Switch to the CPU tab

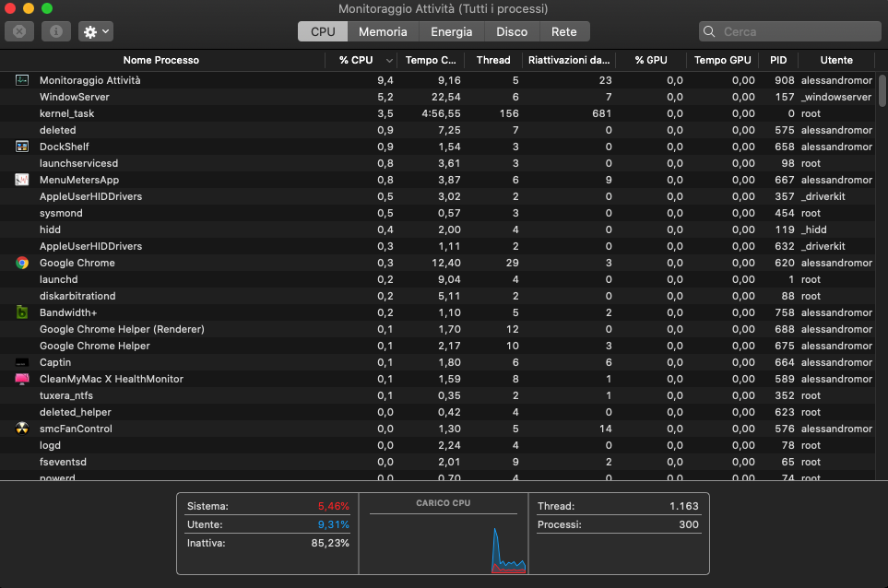[x=323, y=31]
